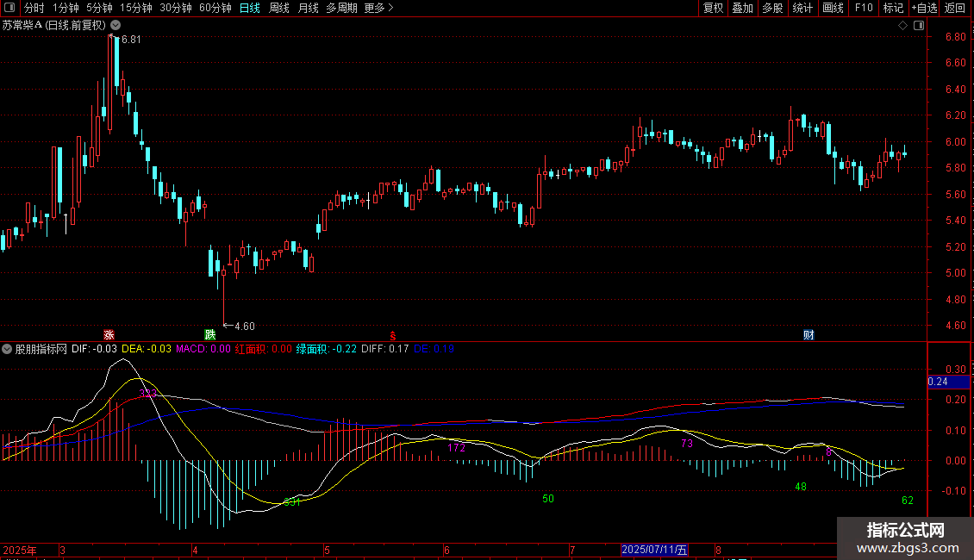974x560 pixels.
Task: Switch to 月线 monthly chart
Action: [x=308, y=8]
